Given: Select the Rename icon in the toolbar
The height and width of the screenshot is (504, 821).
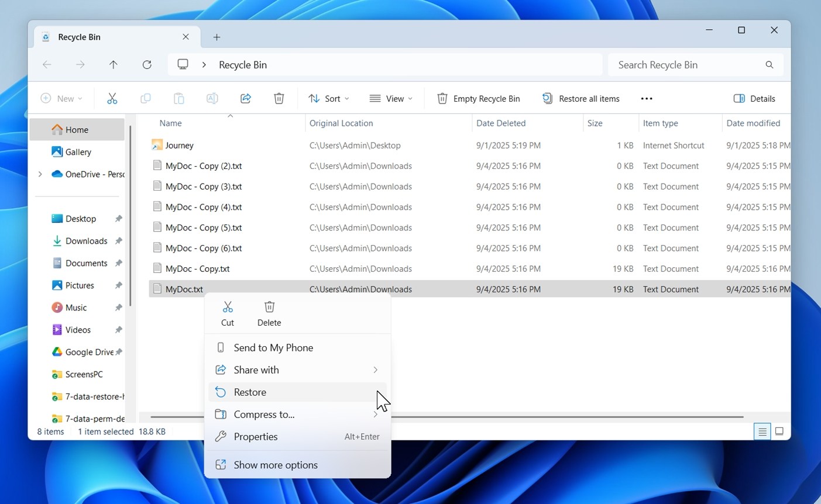Looking at the screenshot, I should (212, 98).
